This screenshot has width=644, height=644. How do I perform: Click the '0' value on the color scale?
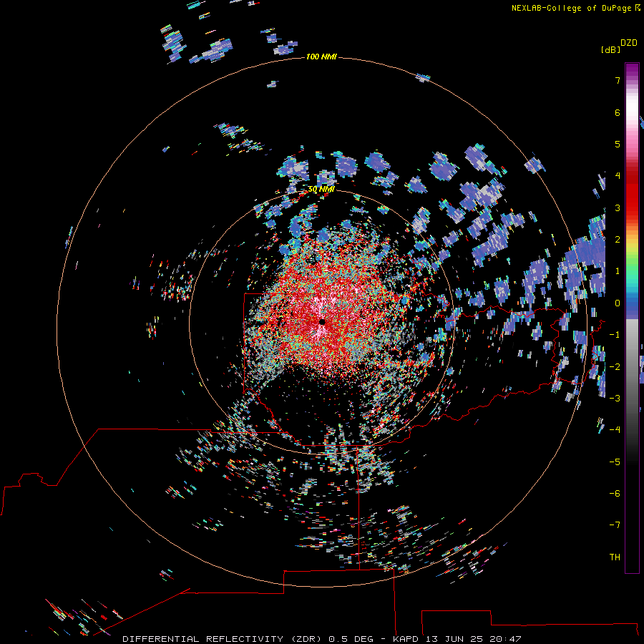[618, 303]
